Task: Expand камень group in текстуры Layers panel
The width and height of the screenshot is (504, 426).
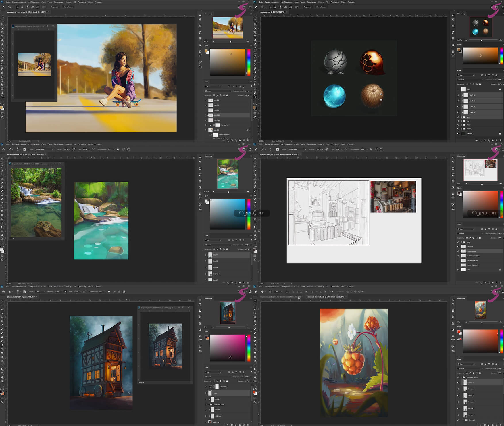Action: [462, 129]
